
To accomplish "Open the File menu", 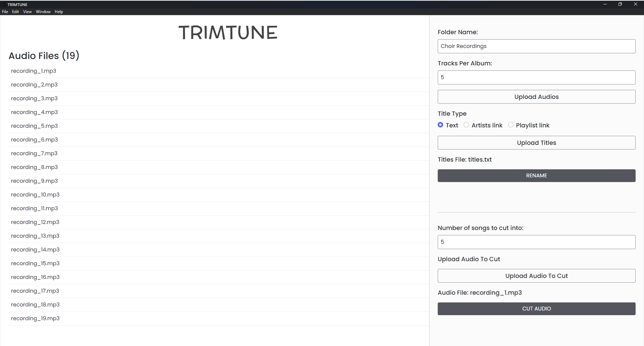I will pos(5,12).
